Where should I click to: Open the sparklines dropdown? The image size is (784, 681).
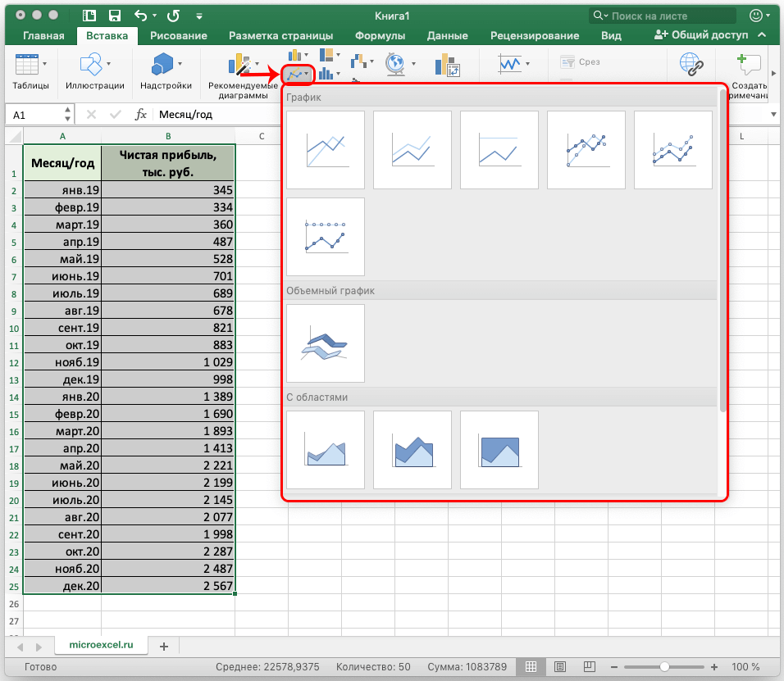tap(514, 64)
